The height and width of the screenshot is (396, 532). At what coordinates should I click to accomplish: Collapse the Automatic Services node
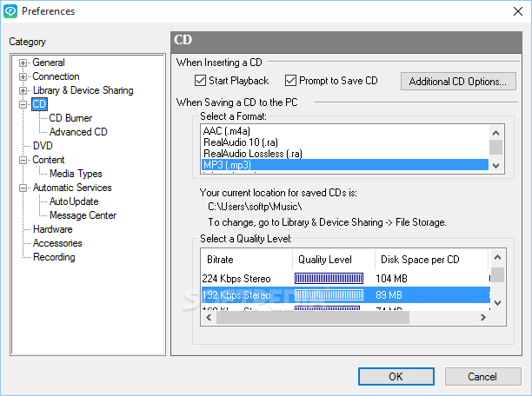pyautogui.click(x=23, y=188)
